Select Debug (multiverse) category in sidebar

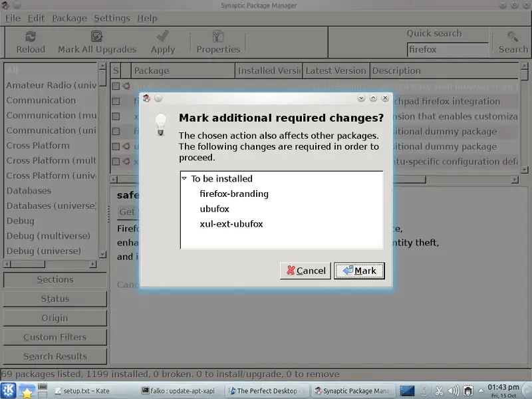(48, 236)
